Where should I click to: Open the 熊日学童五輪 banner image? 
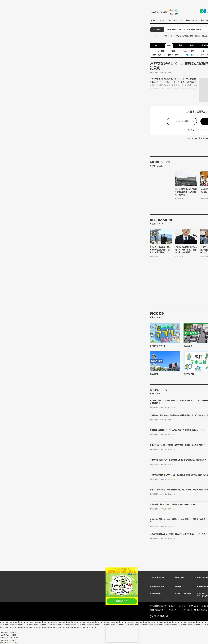tap(196, 361)
